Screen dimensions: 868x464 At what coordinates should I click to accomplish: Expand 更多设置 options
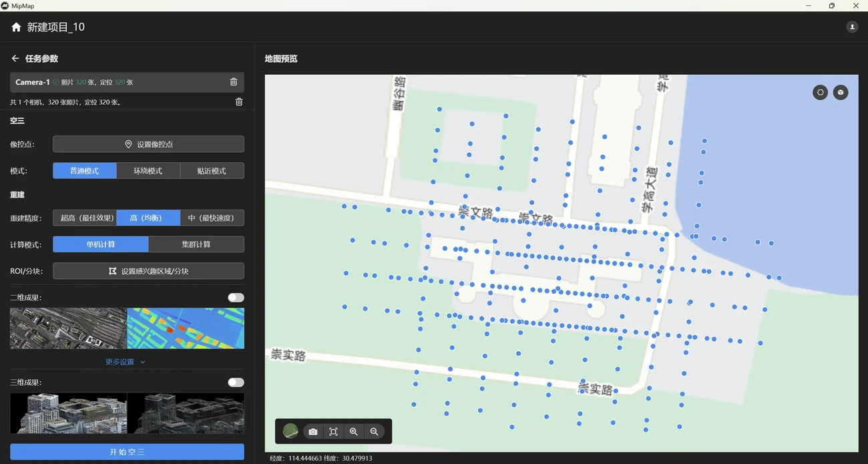click(x=126, y=362)
